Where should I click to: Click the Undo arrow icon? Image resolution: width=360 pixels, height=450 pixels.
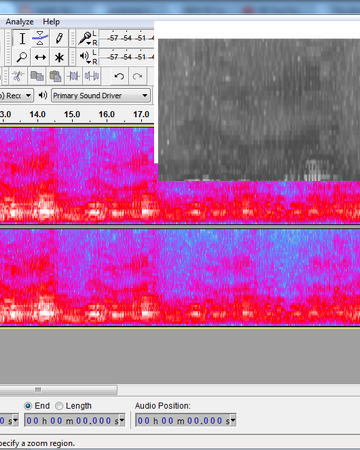pos(119,76)
